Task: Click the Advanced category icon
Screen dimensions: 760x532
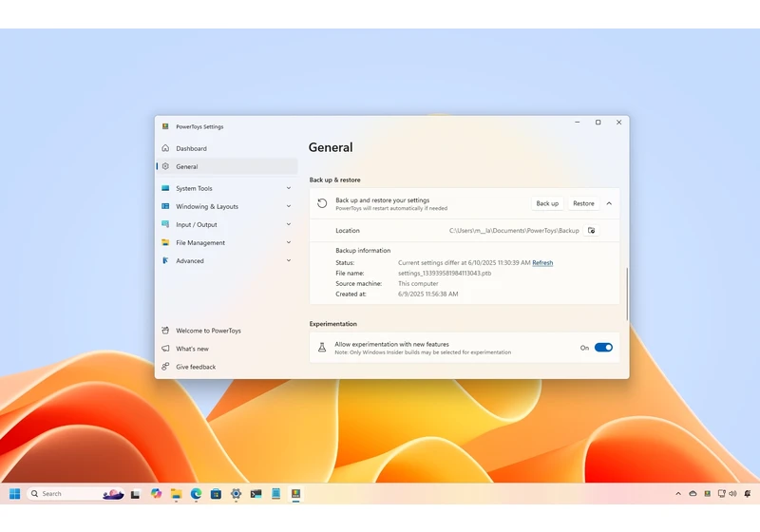Action: pos(165,260)
